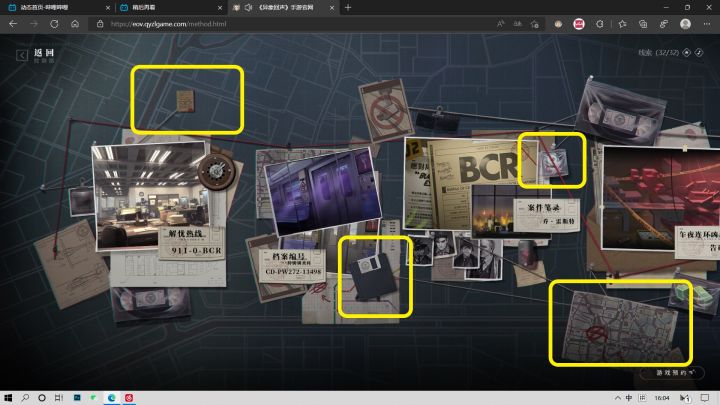The width and height of the screenshot is (720, 405).
Task: Inspect the plastic evidence bag clue
Action: point(553,163)
